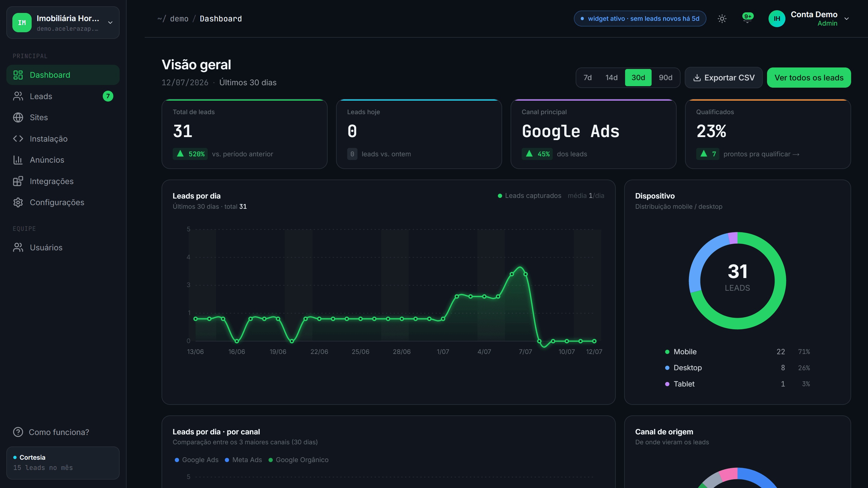Select the 14d period
Viewport: 868px width, 488px height.
point(611,78)
